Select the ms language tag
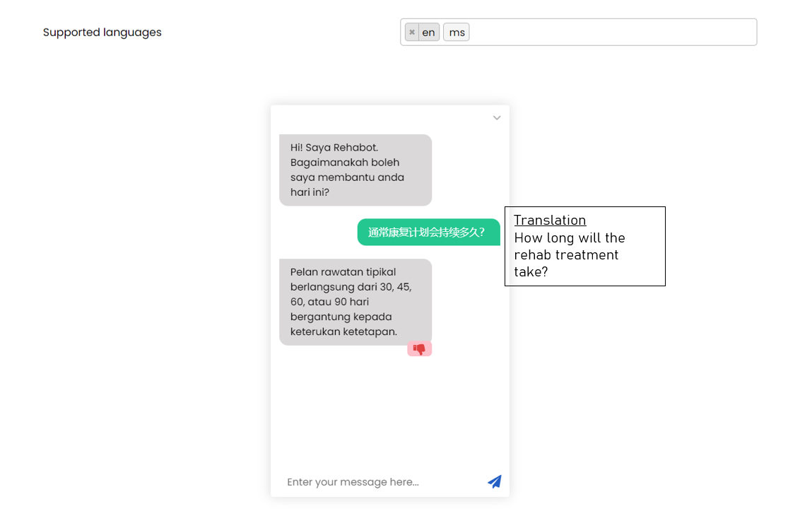 (456, 32)
